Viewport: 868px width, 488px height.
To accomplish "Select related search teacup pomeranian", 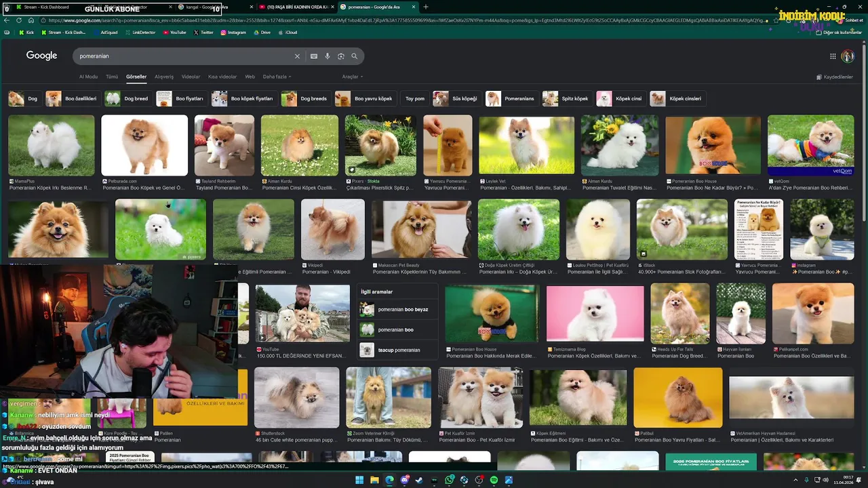I will (x=397, y=350).
